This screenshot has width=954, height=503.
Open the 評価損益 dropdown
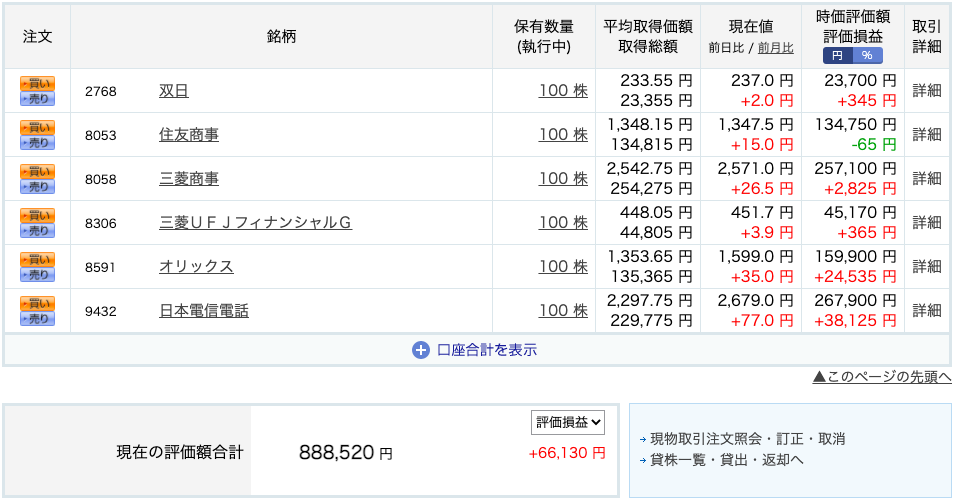click(568, 422)
